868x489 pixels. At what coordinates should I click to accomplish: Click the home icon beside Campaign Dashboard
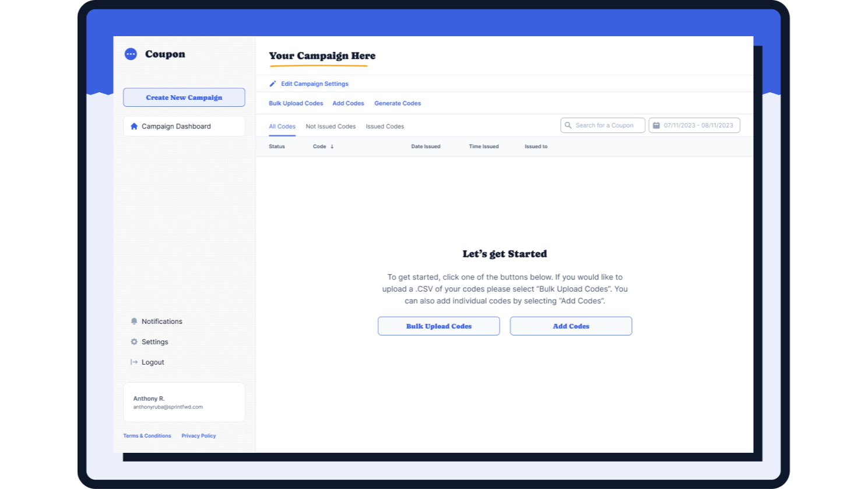[x=134, y=126]
